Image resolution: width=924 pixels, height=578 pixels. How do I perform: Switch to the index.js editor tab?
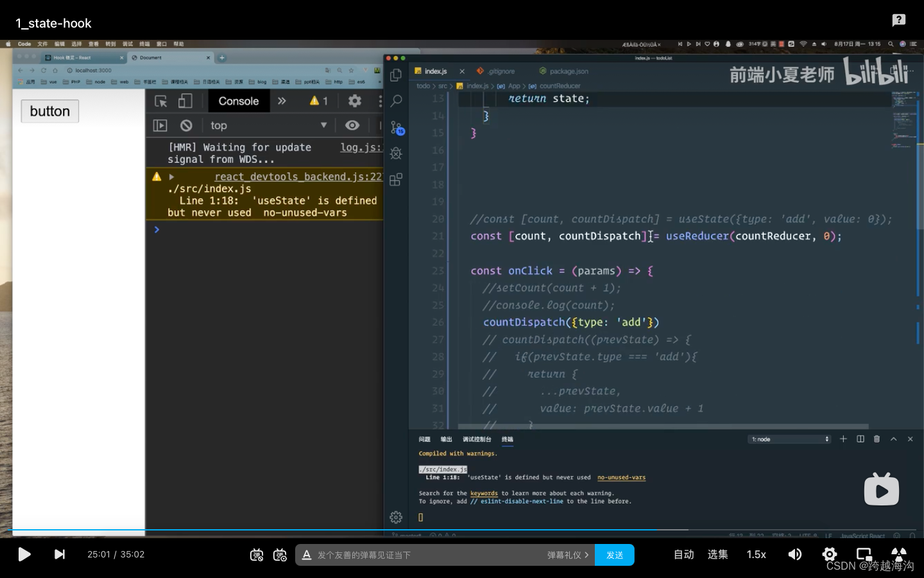(436, 71)
